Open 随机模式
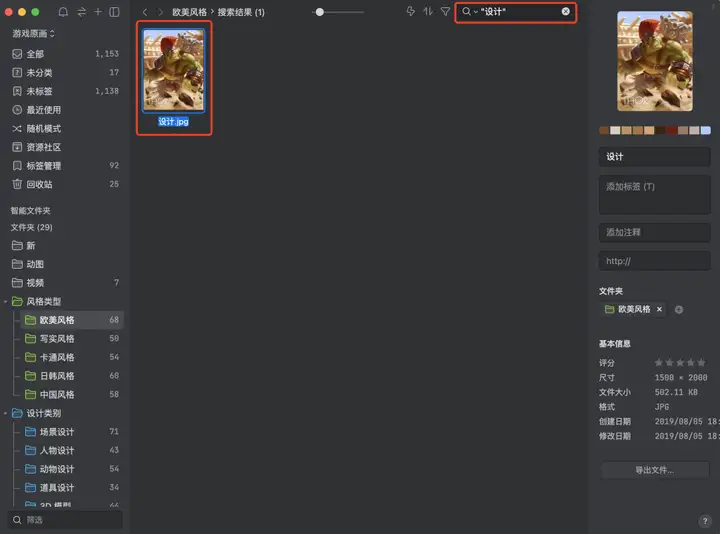Viewport: 720px width, 534px height. pyautogui.click(x=66, y=129)
